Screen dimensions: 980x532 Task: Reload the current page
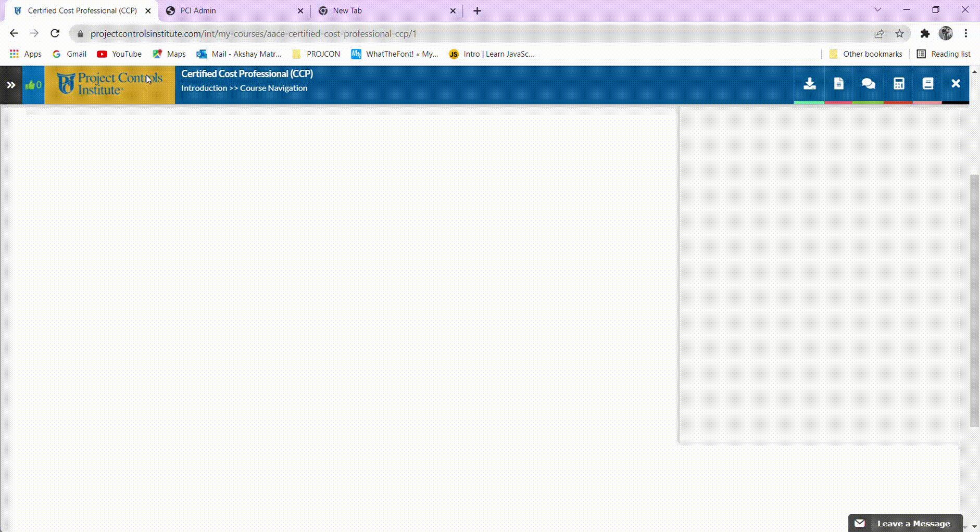point(55,33)
